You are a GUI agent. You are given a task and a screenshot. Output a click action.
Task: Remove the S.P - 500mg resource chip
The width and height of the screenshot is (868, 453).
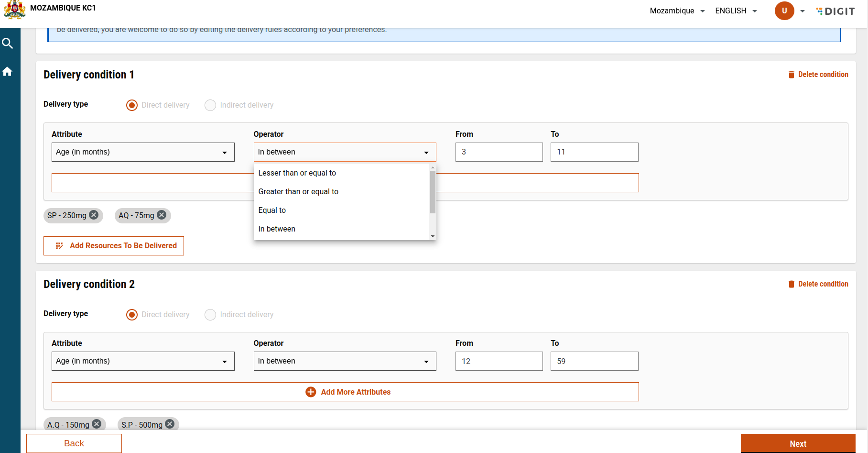pyautogui.click(x=170, y=424)
